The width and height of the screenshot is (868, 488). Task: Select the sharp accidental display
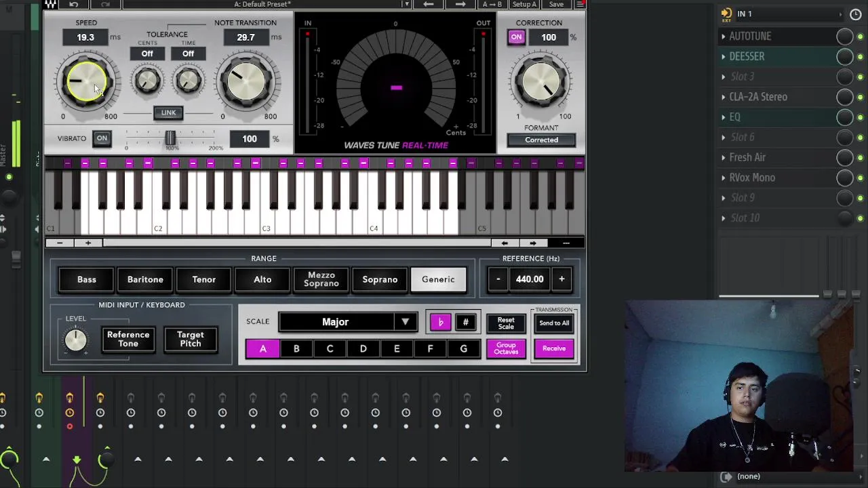pos(465,323)
